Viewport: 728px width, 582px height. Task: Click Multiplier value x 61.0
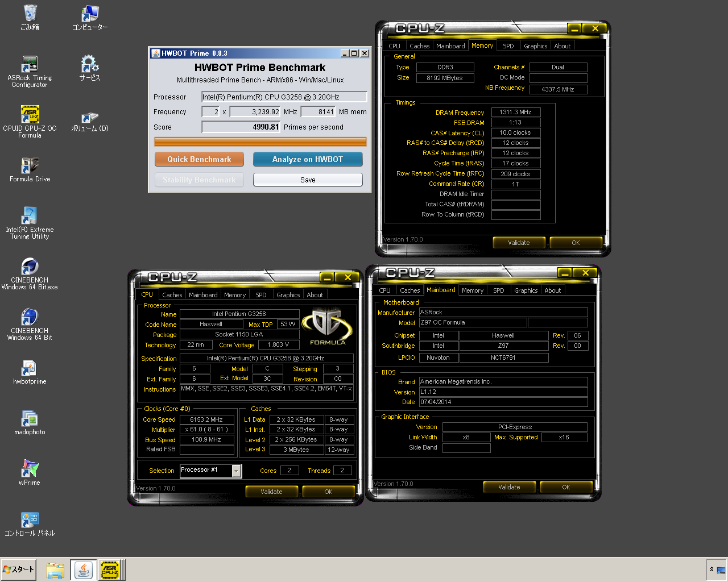click(x=207, y=430)
